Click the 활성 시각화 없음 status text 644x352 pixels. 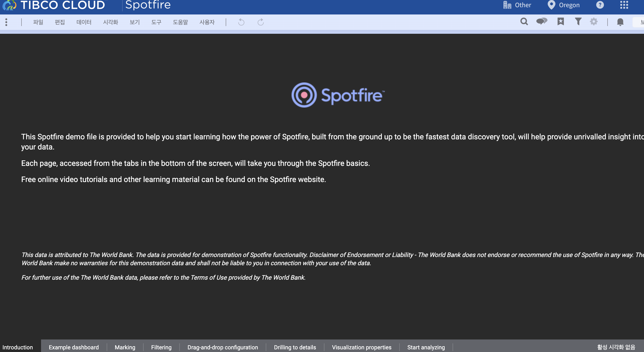coord(616,347)
